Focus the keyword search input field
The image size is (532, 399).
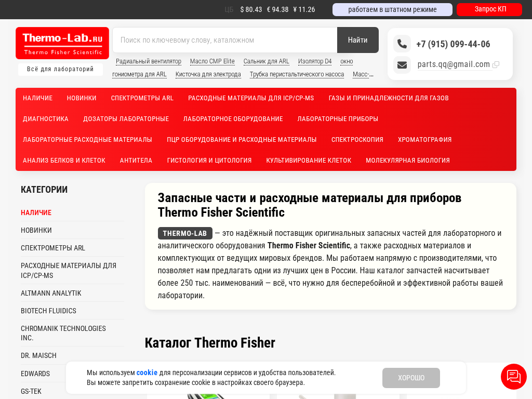[225, 40]
